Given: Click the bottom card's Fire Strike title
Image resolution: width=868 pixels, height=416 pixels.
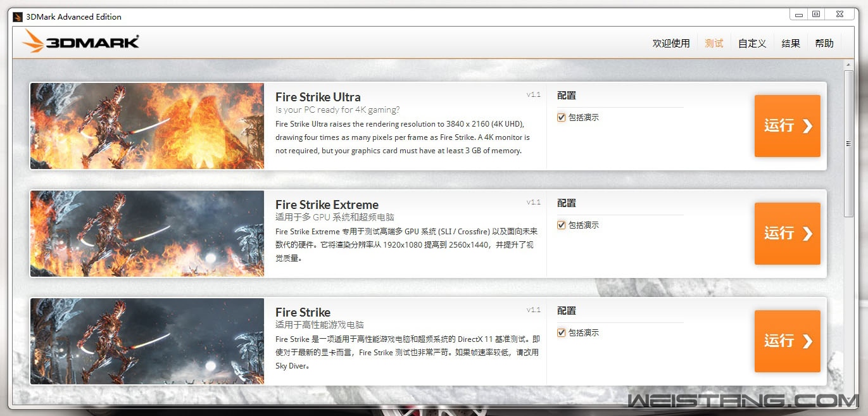Looking at the screenshot, I should pyautogui.click(x=303, y=312).
